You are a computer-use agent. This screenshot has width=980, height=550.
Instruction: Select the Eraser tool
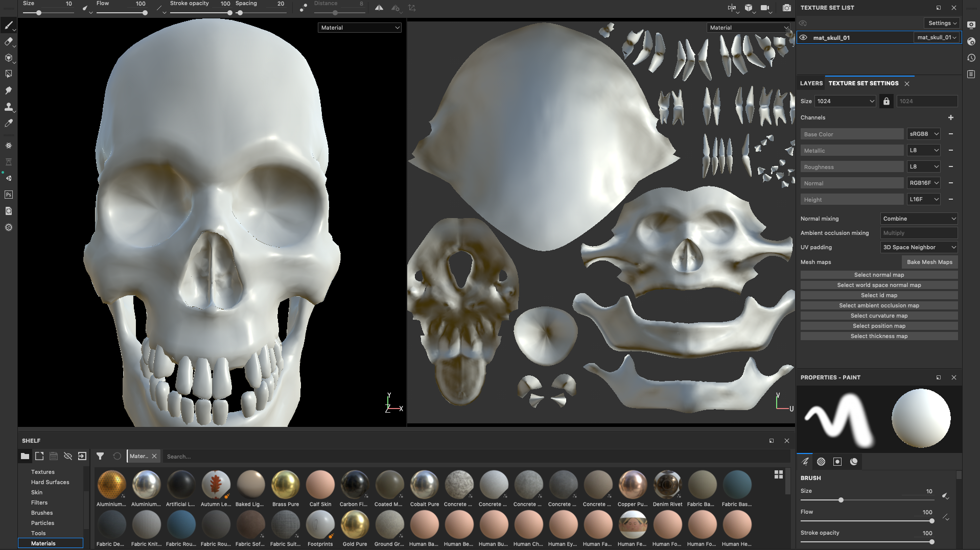(x=8, y=41)
